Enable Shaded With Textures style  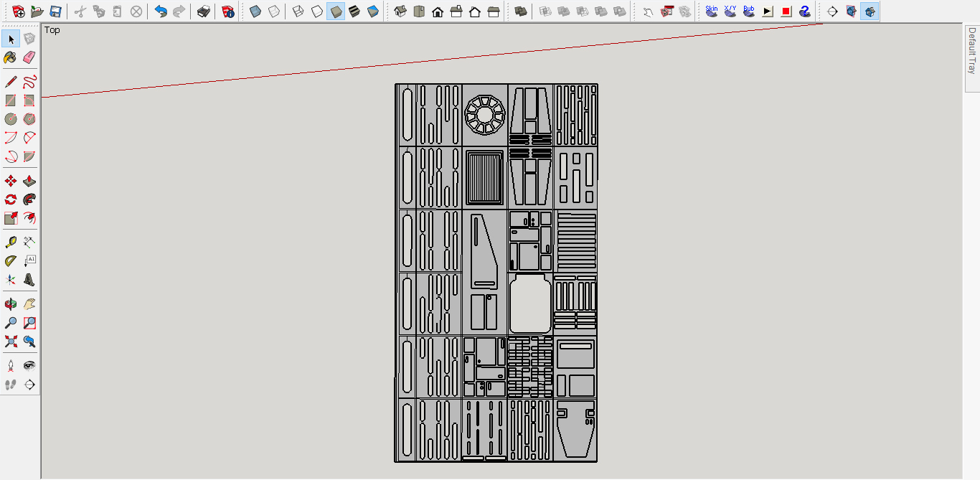(x=354, y=11)
